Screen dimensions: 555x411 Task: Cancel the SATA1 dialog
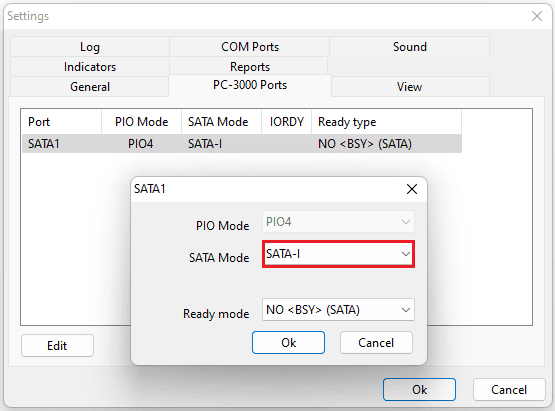click(376, 343)
